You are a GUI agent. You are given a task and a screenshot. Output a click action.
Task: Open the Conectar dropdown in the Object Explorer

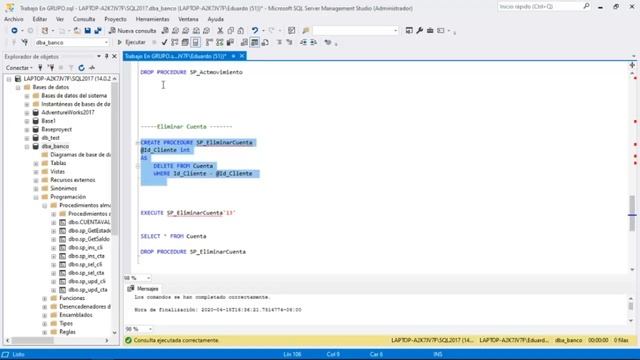pos(19,68)
